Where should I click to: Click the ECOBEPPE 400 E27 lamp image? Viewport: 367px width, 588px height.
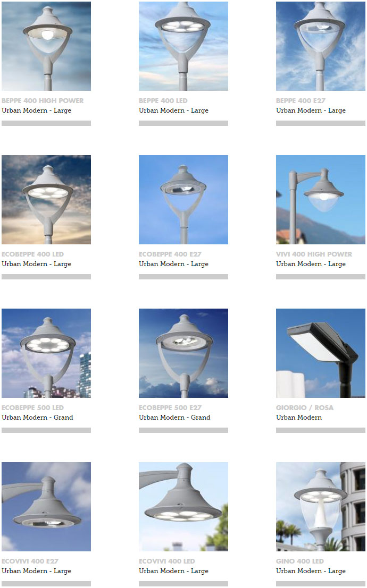[x=183, y=200]
